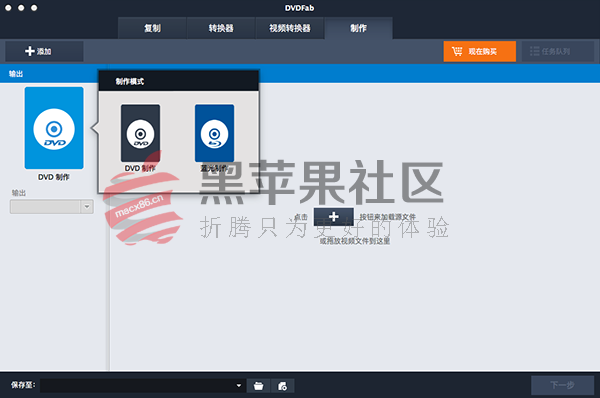Screen dimensions: 600x398
Task: Click the orange 现在购买 buy button
Action: 479,51
